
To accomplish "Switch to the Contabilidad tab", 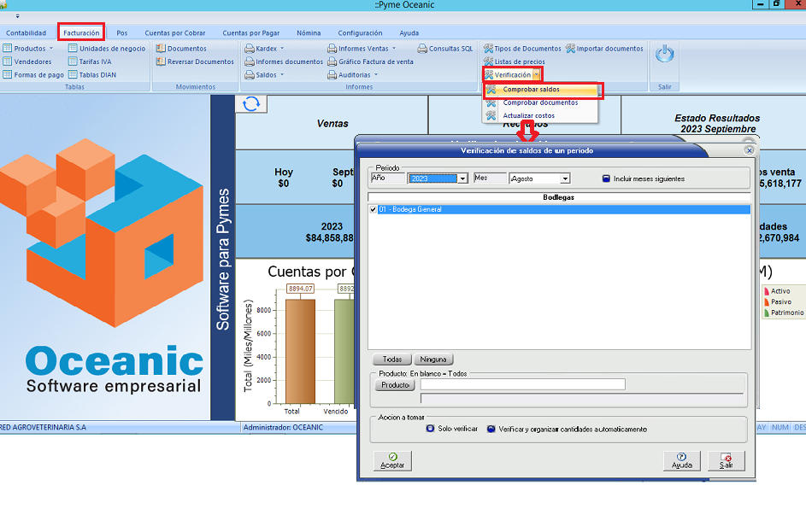I will (x=26, y=32).
